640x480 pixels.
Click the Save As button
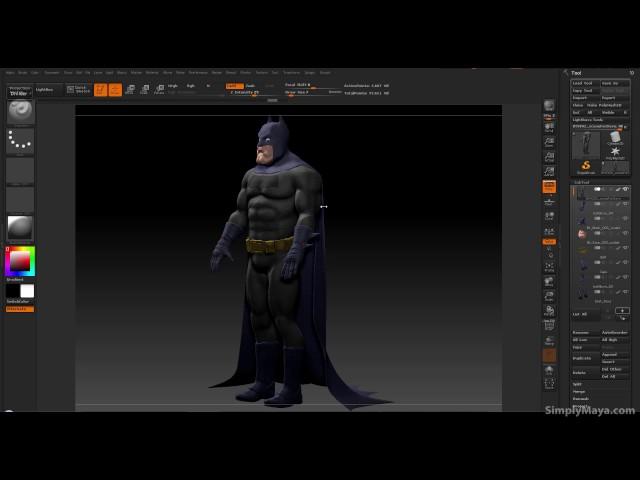[x=615, y=83]
